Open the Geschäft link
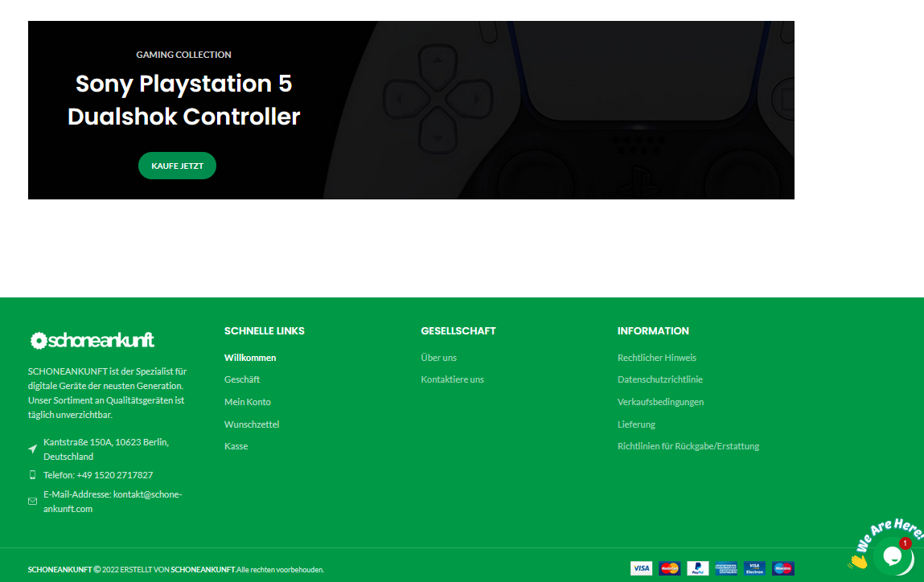Viewport: 924px width, 582px height. (241, 379)
